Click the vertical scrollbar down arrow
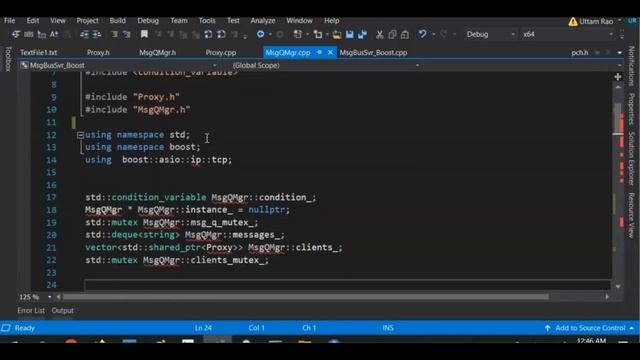 pos(618,287)
